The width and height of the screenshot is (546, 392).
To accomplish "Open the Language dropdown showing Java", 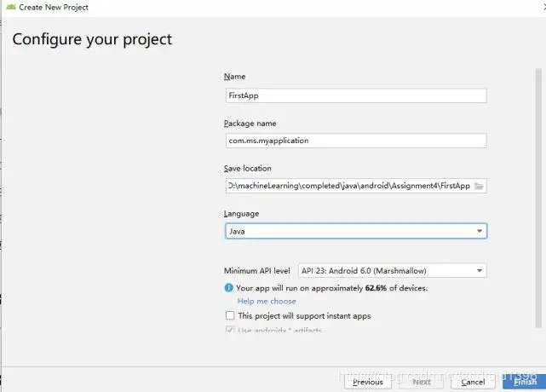I will click(x=355, y=231).
